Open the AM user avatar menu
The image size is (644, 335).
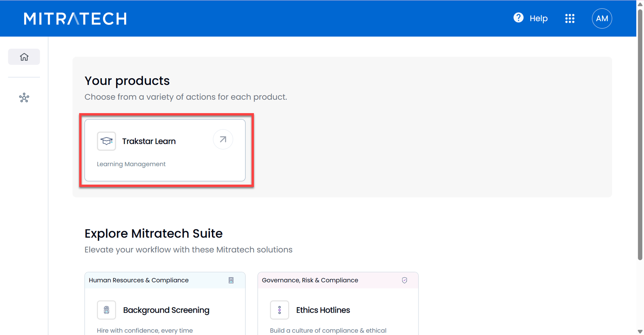(601, 18)
